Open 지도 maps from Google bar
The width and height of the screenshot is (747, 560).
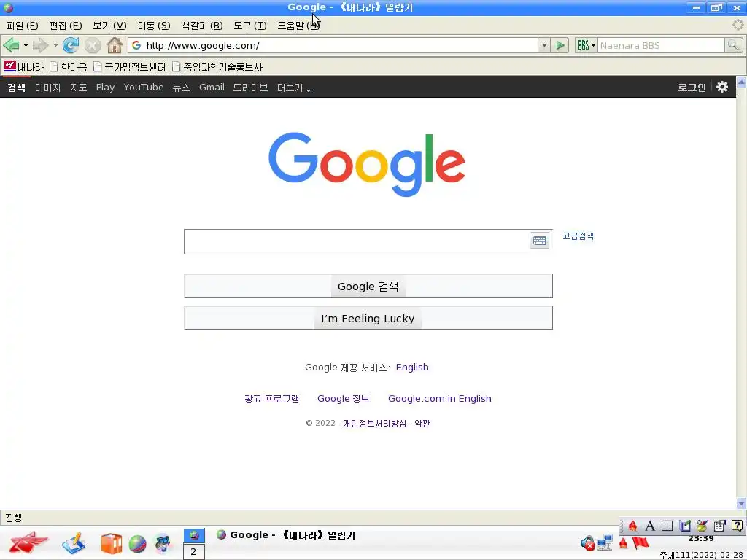[x=78, y=87]
